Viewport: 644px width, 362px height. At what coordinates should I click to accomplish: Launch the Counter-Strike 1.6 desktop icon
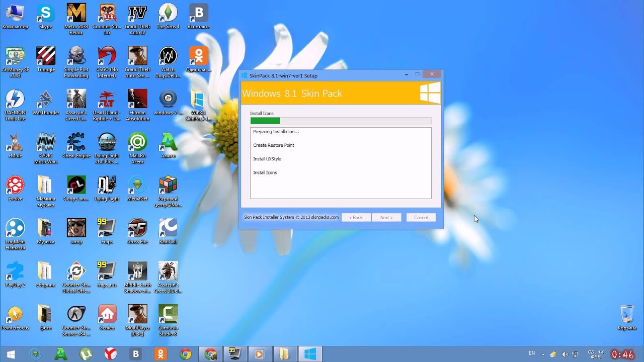107,19
